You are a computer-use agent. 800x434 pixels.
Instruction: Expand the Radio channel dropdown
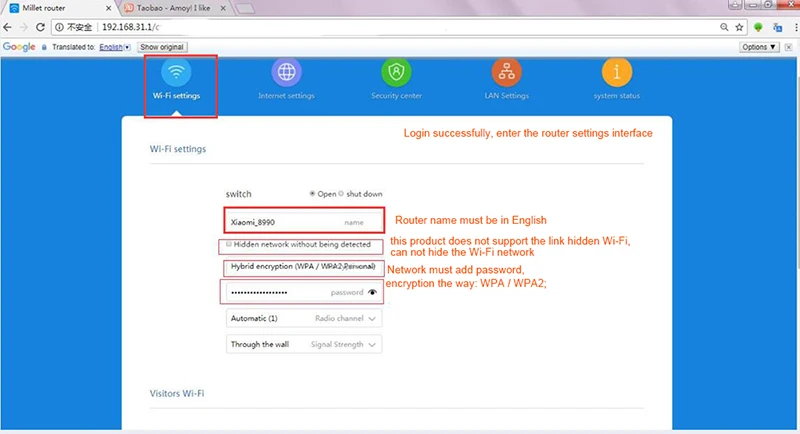pos(304,318)
